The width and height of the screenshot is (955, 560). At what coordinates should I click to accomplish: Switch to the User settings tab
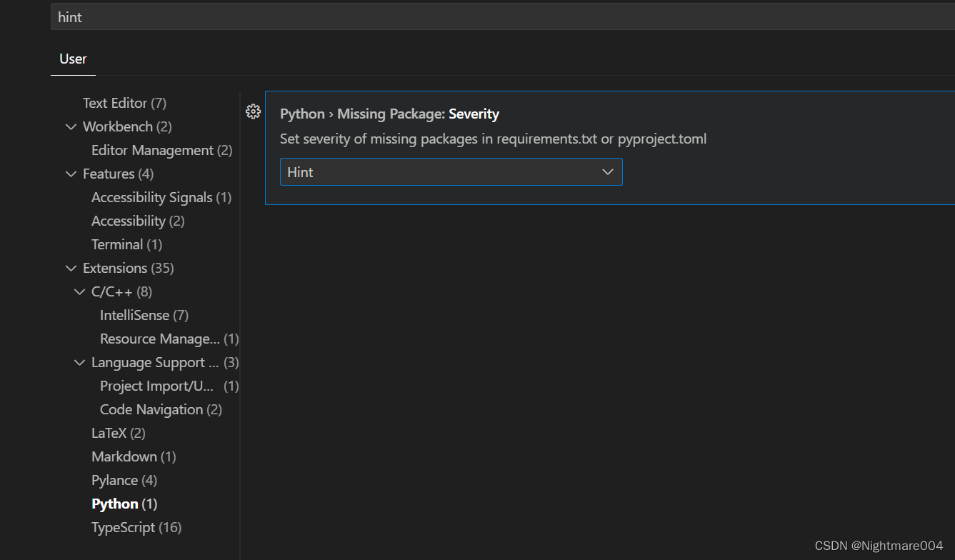coord(73,59)
